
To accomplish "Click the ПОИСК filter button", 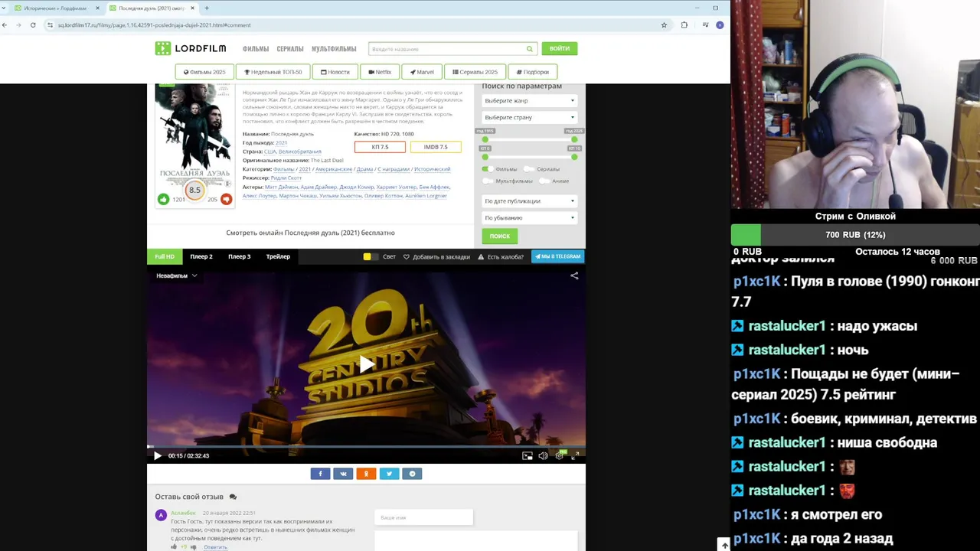I will click(x=500, y=236).
